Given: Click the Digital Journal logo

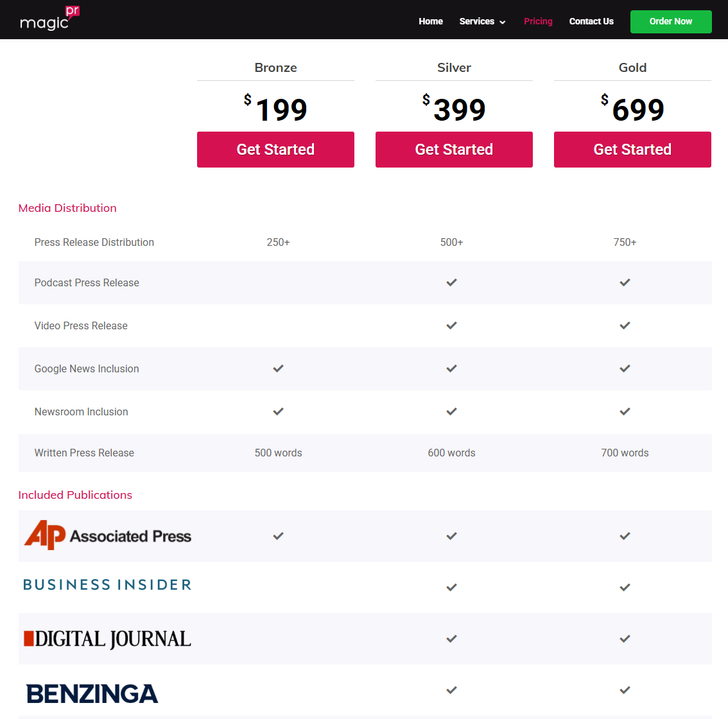Looking at the screenshot, I should [x=107, y=639].
